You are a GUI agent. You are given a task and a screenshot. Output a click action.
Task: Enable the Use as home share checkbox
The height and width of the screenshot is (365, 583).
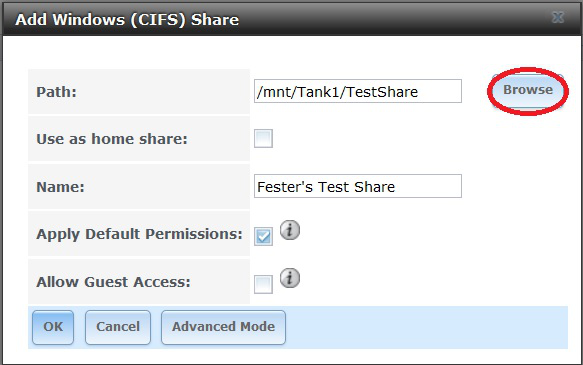[263, 138]
